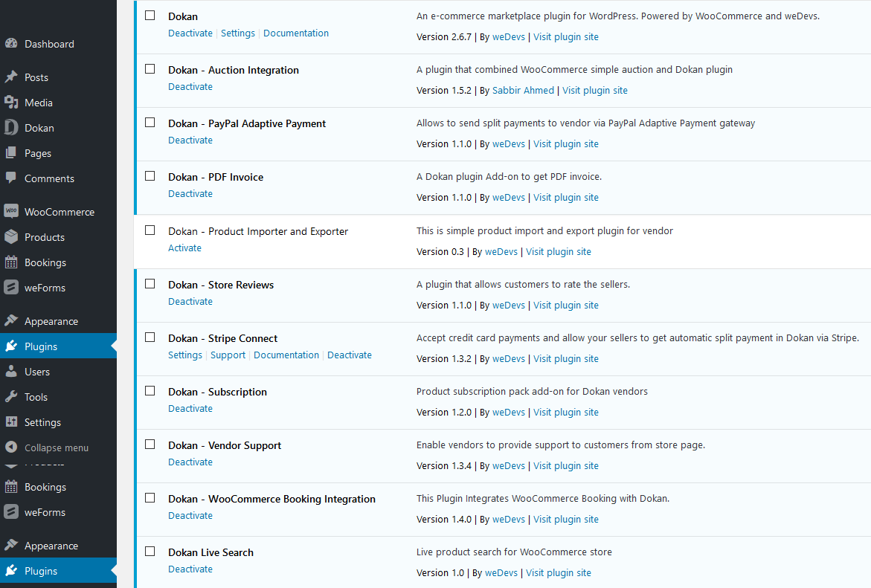Open weDevs author link on version 0.3 row
This screenshot has width=871, height=588.
tap(501, 252)
